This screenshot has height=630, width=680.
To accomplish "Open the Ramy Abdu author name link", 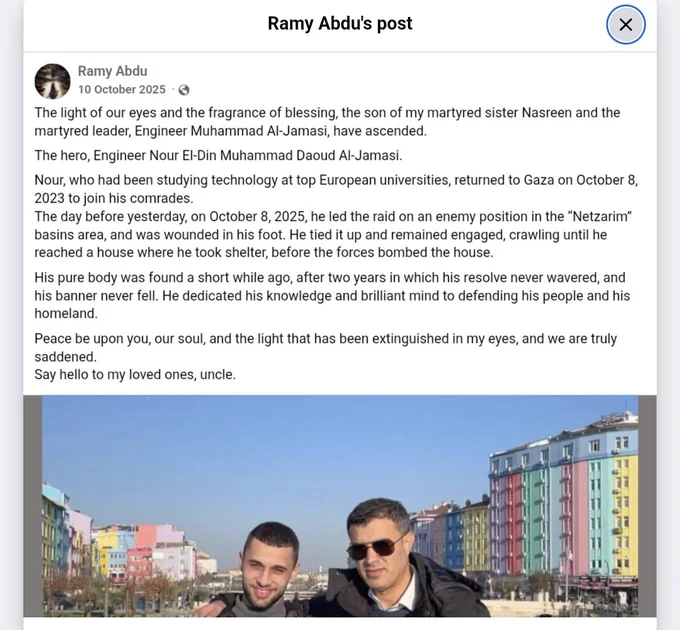I will click(x=112, y=71).
